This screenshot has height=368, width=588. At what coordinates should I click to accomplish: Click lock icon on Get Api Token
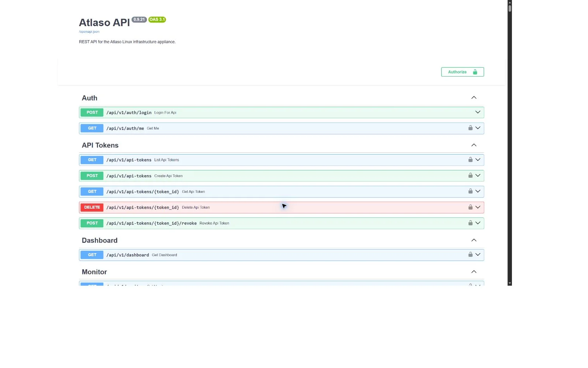point(470,191)
